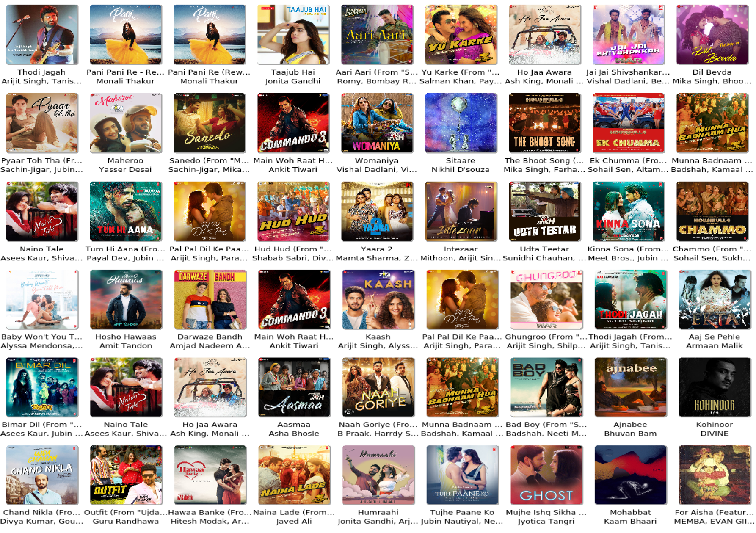Open the Taajub Hai album cover

coord(293,35)
